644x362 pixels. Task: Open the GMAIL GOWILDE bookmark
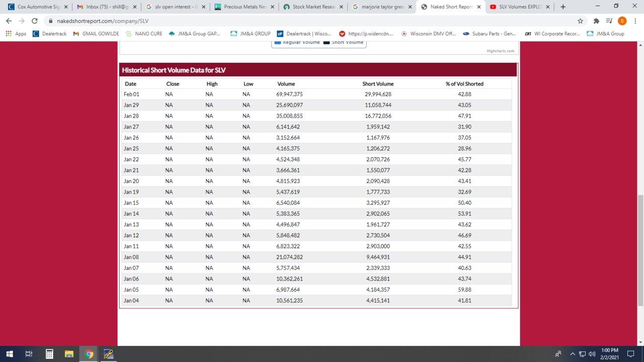96,34
